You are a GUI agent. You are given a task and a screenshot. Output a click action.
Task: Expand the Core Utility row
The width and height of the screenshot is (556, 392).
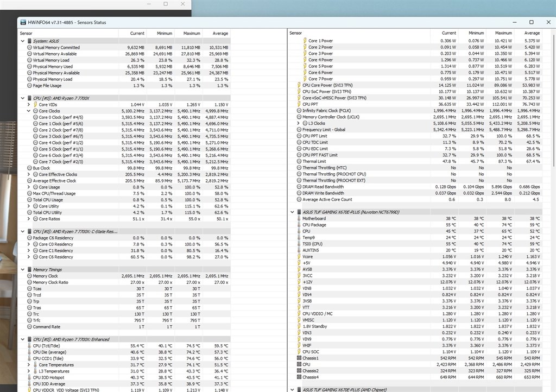coord(29,206)
